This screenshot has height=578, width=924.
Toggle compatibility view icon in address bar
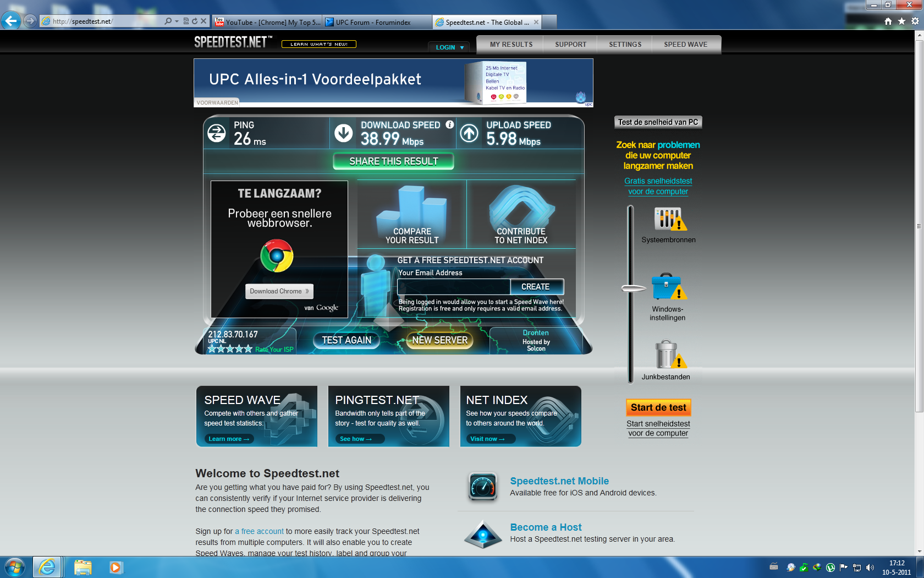tap(186, 21)
